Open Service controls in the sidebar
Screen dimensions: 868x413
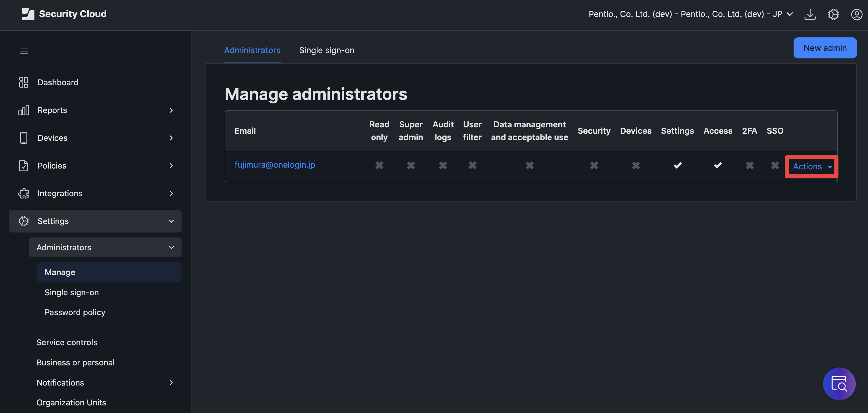[x=67, y=342]
